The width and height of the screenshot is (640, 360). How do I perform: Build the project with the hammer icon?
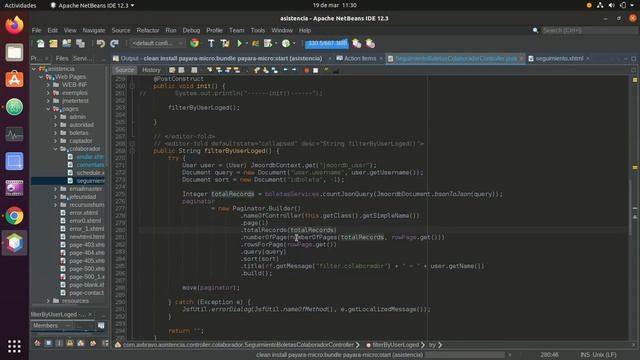pos(211,43)
